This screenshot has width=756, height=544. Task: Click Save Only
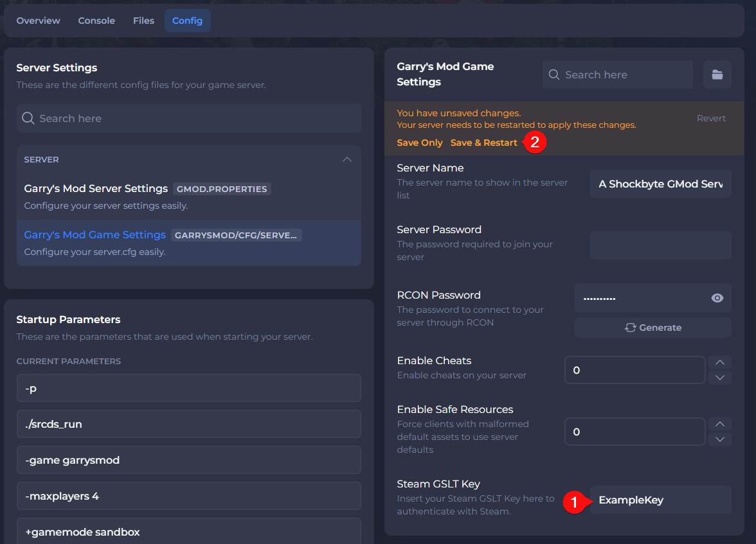(420, 143)
